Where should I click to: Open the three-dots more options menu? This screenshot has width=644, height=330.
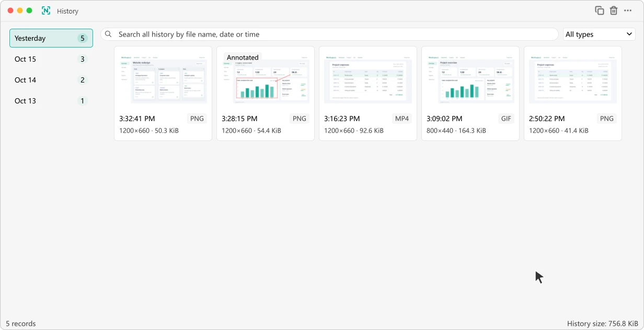click(628, 10)
